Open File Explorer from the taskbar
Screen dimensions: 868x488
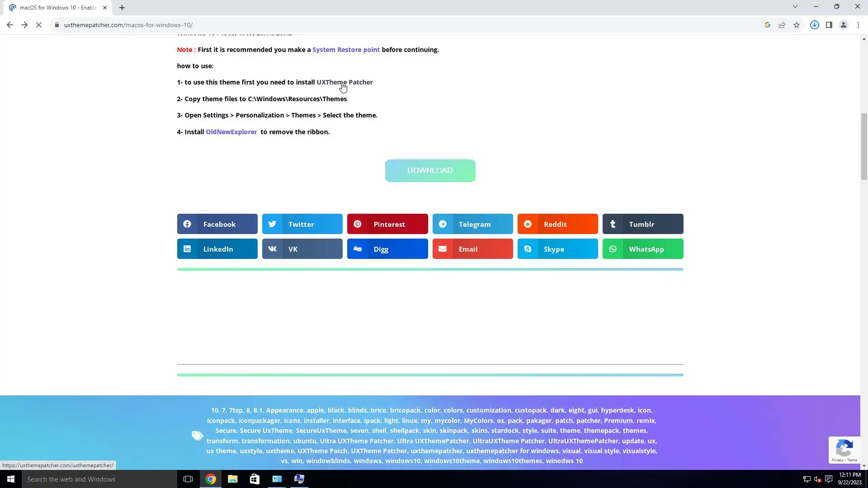pyautogui.click(x=232, y=479)
